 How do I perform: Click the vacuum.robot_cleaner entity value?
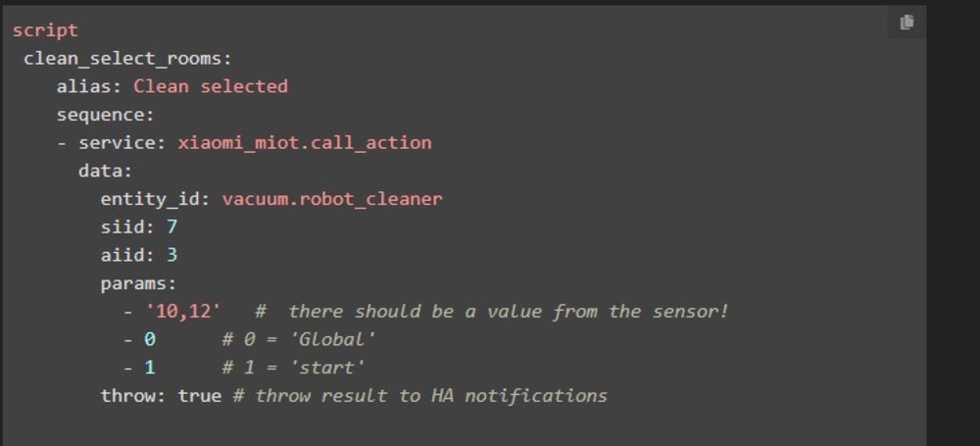pyautogui.click(x=332, y=200)
